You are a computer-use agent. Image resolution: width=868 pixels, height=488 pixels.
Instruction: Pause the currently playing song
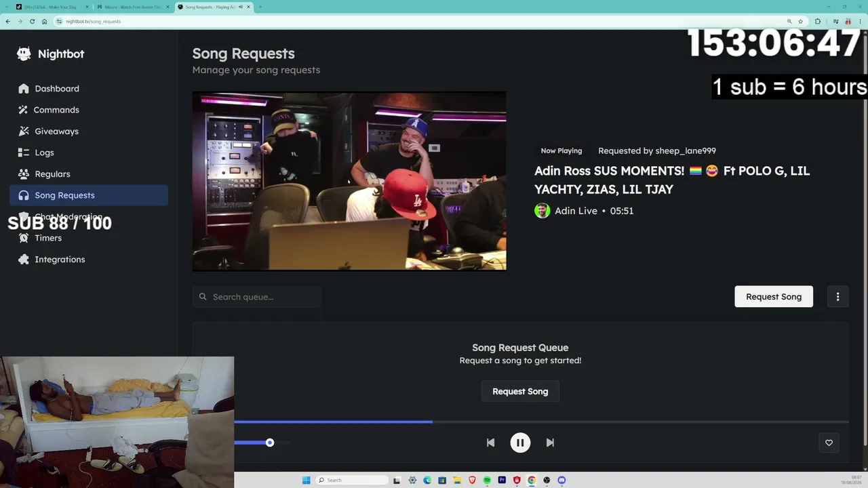tap(520, 443)
